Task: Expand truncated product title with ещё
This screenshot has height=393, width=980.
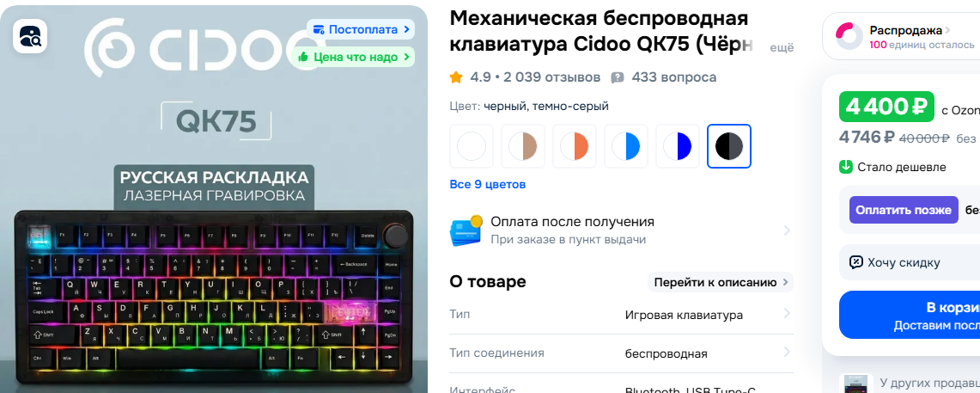Action: 782,46
